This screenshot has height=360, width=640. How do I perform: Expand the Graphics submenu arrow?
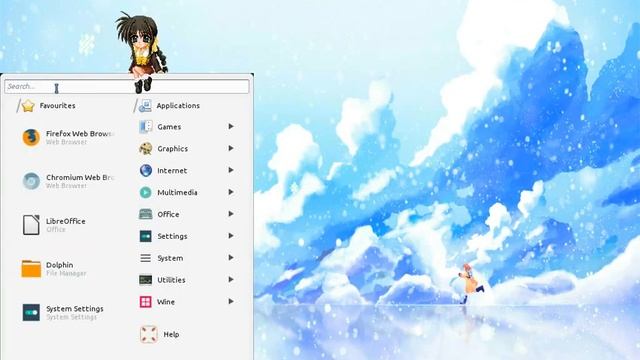(x=231, y=148)
